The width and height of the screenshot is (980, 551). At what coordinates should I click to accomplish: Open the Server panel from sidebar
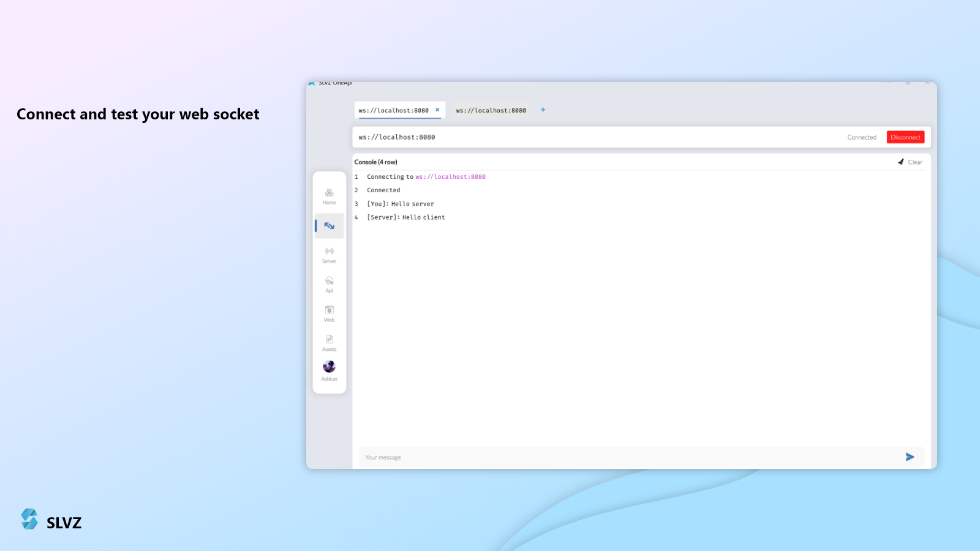329,255
